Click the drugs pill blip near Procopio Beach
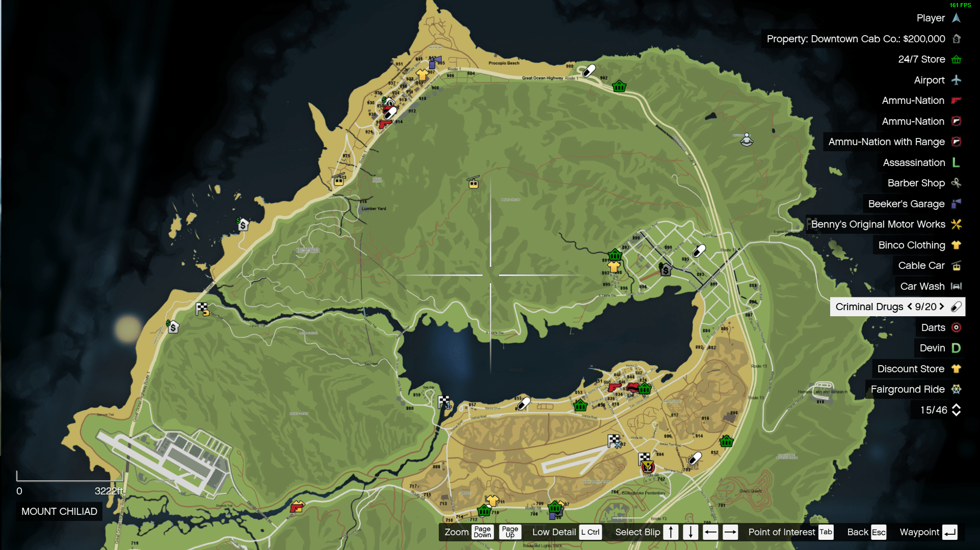Image resolution: width=980 pixels, height=550 pixels. pyautogui.click(x=589, y=70)
